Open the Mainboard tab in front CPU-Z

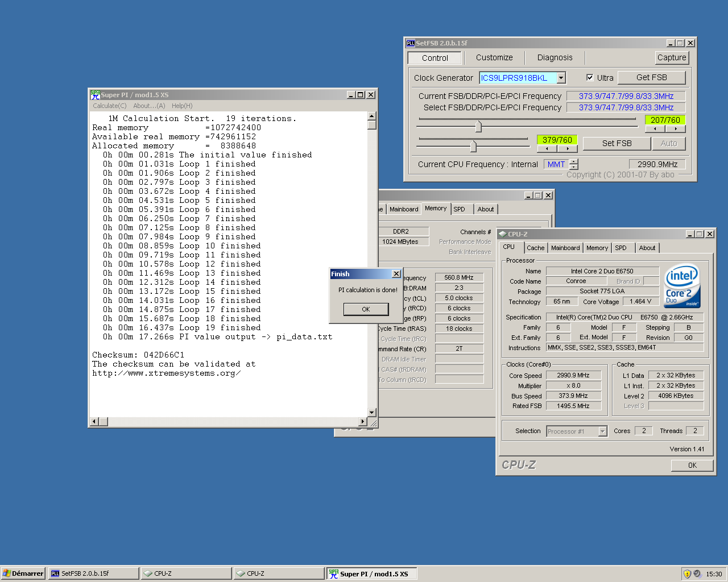click(565, 248)
